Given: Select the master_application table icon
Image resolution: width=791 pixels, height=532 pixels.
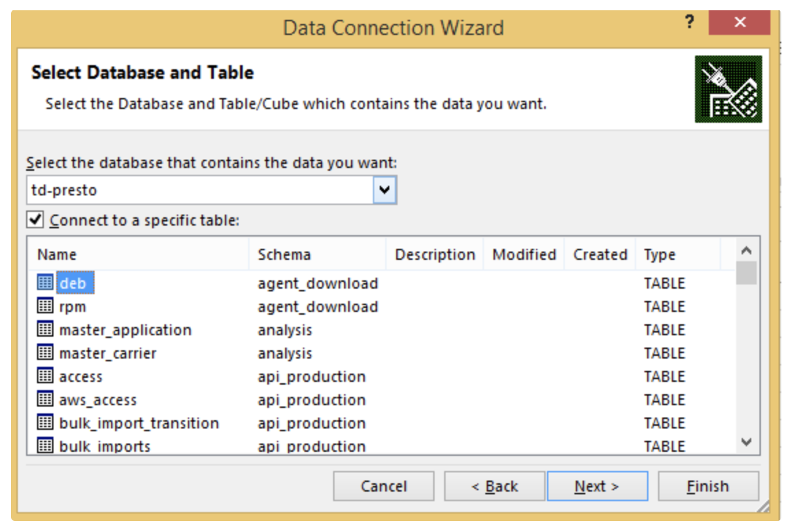Looking at the screenshot, I should pos(45,329).
